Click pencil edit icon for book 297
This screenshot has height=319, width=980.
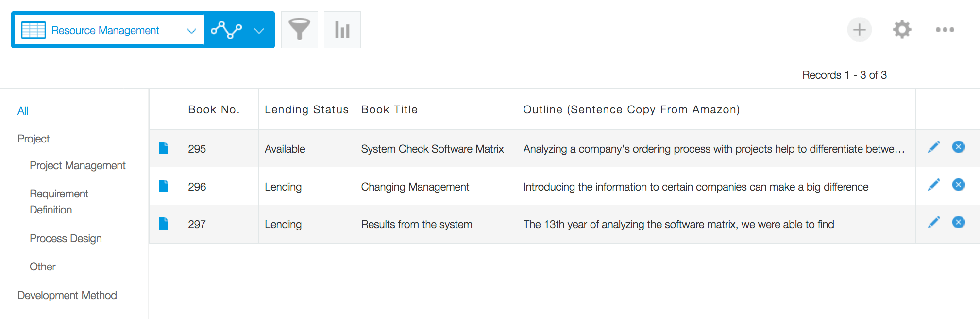pos(933,222)
